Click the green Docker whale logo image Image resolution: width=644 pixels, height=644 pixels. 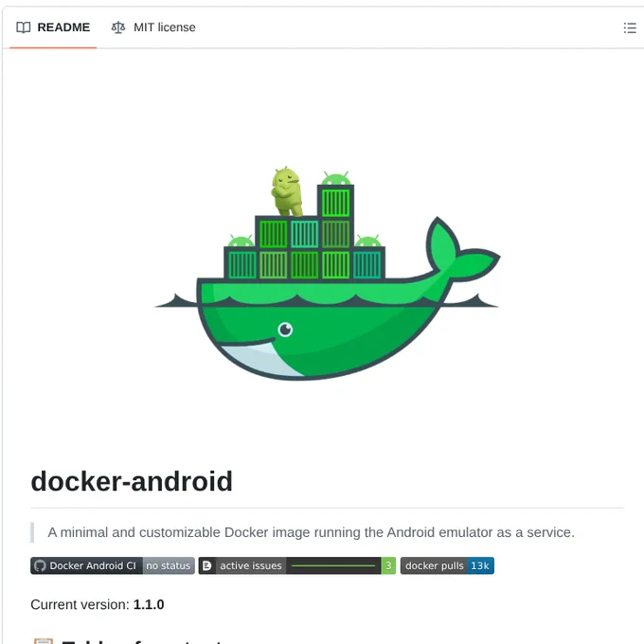[x=328, y=273]
